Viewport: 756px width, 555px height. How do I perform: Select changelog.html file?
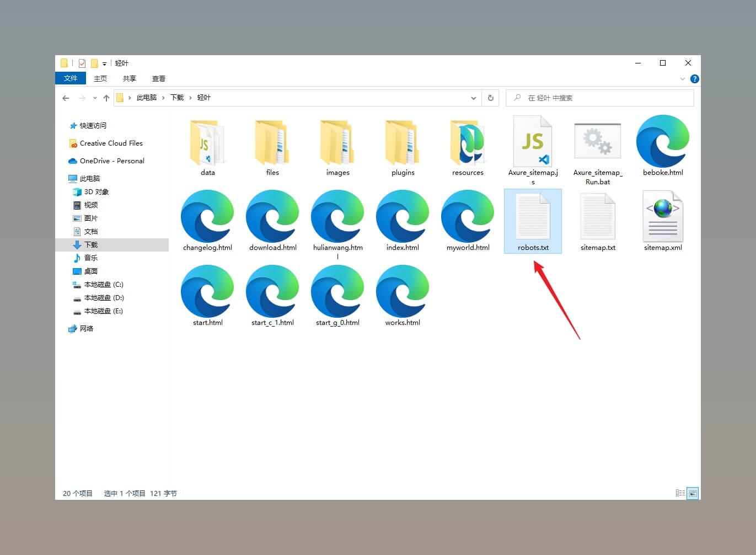click(x=207, y=221)
